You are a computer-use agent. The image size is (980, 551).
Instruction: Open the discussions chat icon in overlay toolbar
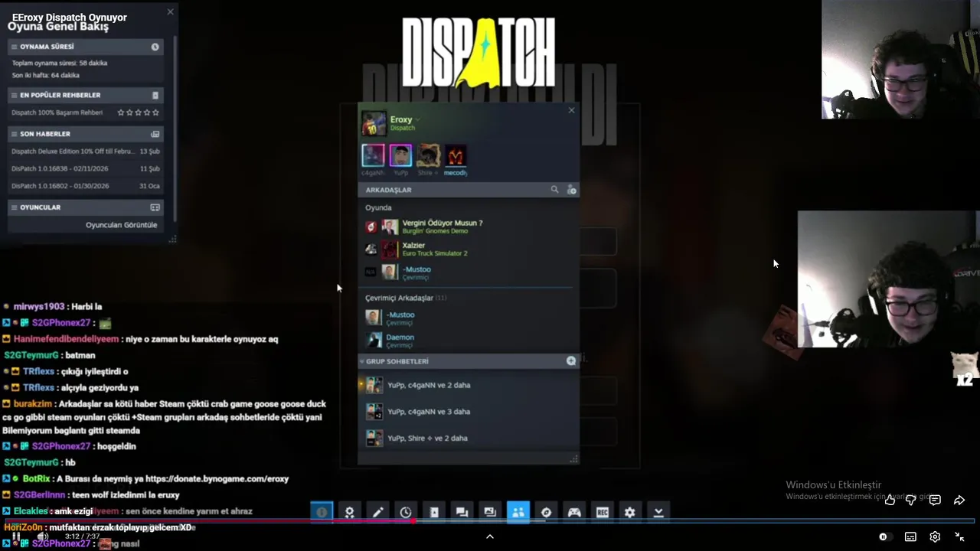pyautogui.click(x=462, y=513)
